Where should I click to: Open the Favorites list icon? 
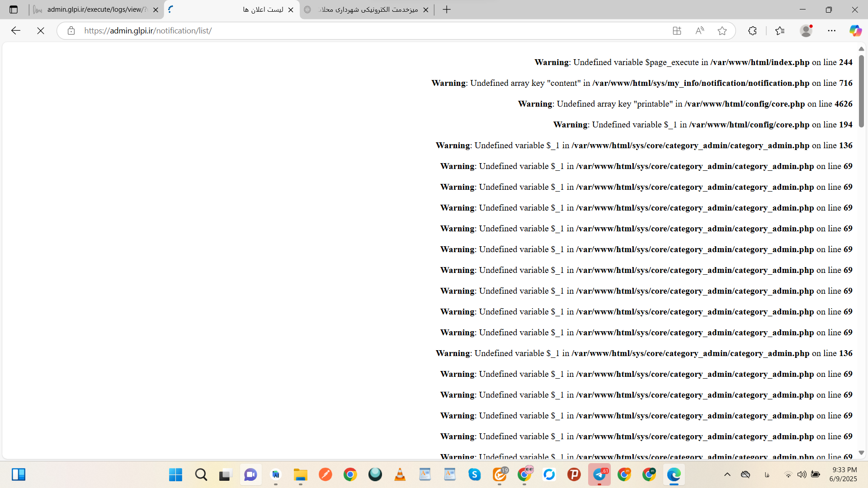(x=779, y=31)
